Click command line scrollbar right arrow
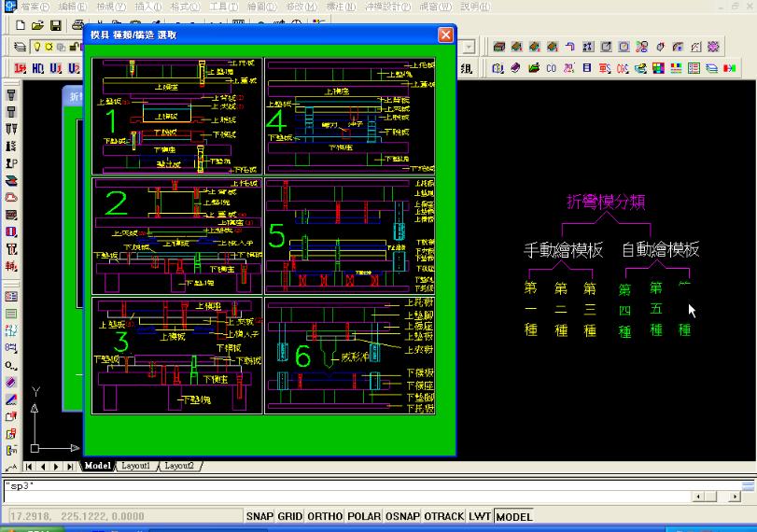 [x=735, y=497]
